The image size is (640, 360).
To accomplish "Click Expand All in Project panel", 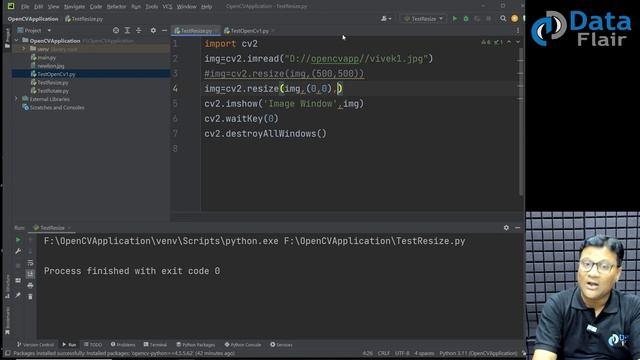I will [x=127, y=31].
